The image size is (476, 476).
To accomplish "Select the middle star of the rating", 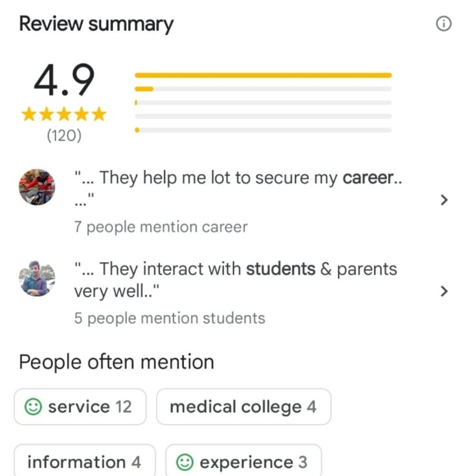I will [64, 114].
